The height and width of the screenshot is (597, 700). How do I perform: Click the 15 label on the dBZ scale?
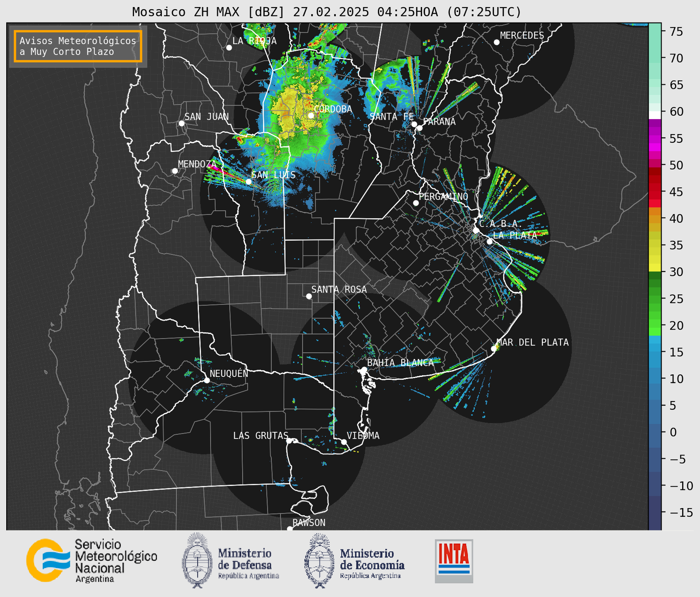tap(676, 352)
